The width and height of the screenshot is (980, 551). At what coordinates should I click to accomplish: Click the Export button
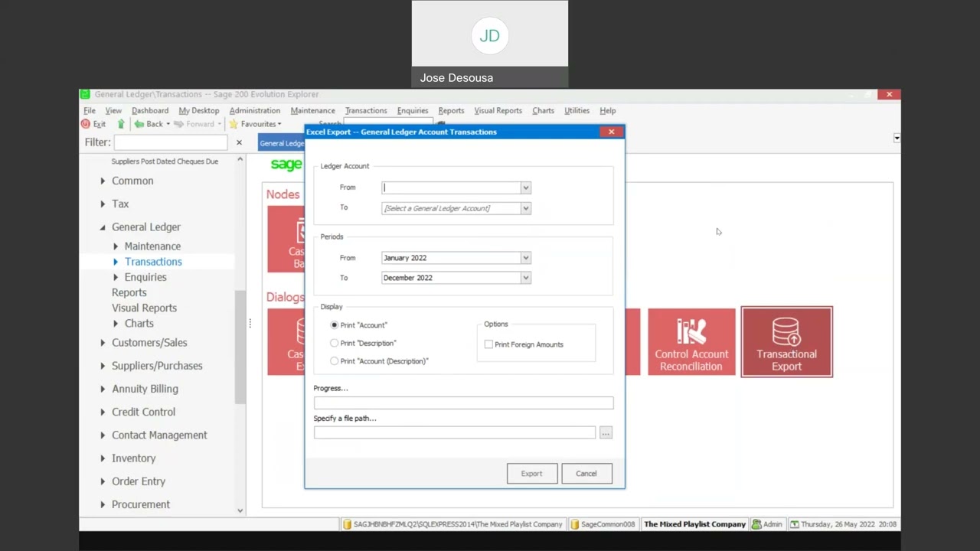pos(532,474)
